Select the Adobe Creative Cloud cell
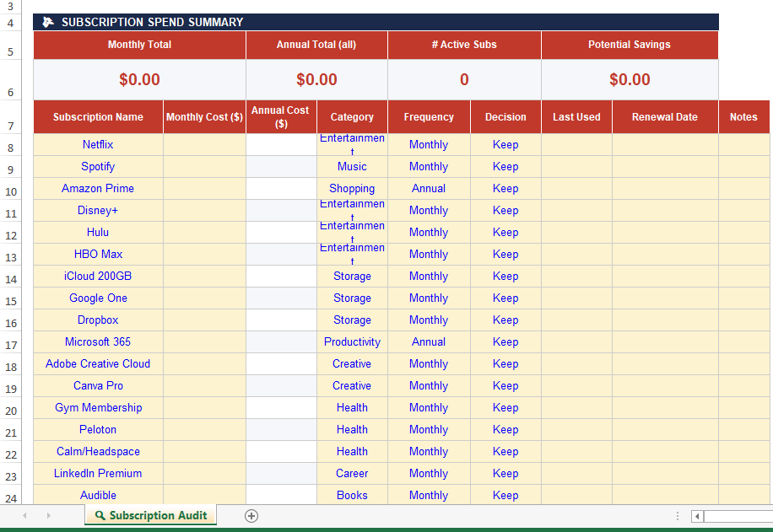This screenshot has width=773, height=532. coord(98,364)
